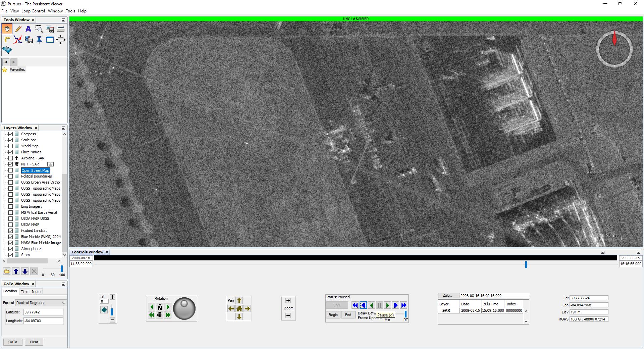The height and width of the screenshot is (349, 644).
Task: Click the Pan home button
Action: tap(239, 308)
